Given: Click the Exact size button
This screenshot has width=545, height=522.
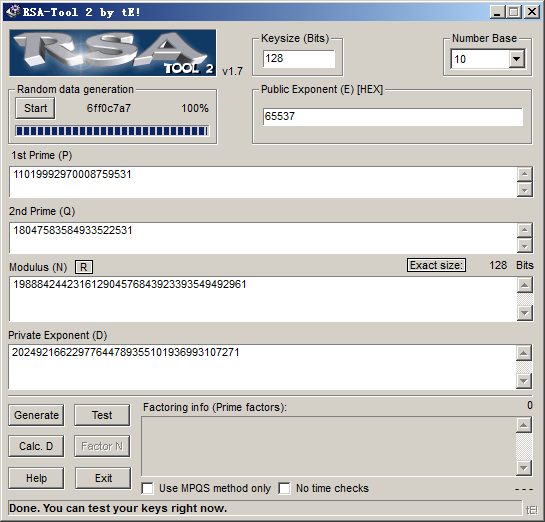Looking at the screenshot, I should pos(436,265).
